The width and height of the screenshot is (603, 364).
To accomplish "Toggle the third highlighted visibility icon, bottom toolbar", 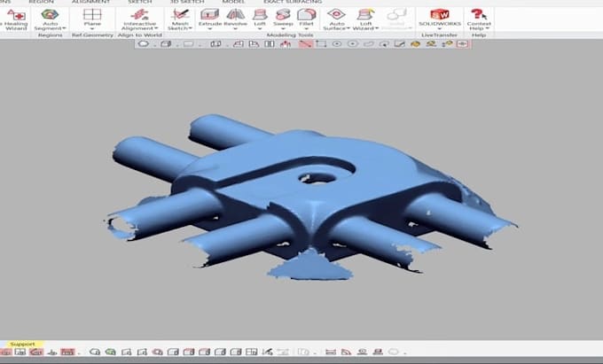I will (x=36, y=352).
